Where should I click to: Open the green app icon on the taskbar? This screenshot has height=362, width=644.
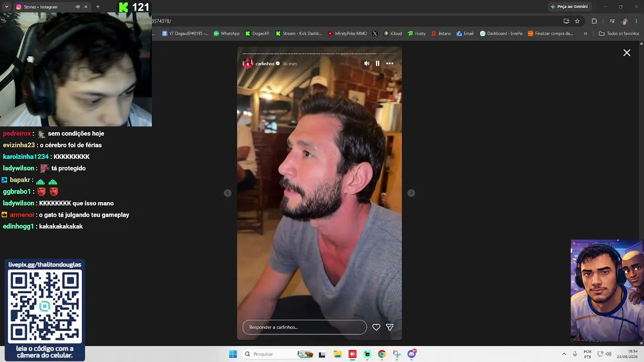tap(367, 354)
